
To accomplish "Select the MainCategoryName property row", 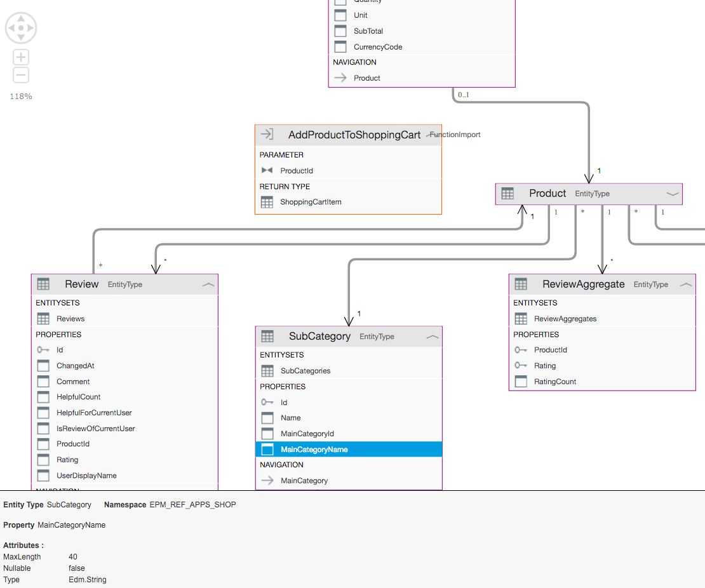I will [349, 449].
